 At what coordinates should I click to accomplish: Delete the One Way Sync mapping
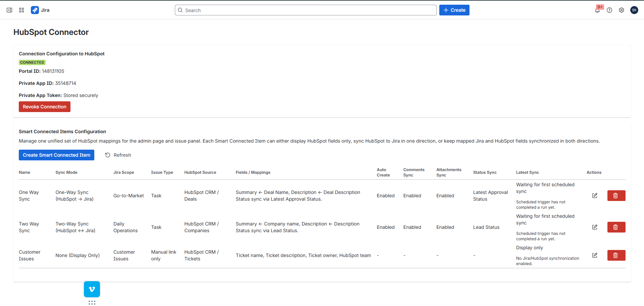616,195
